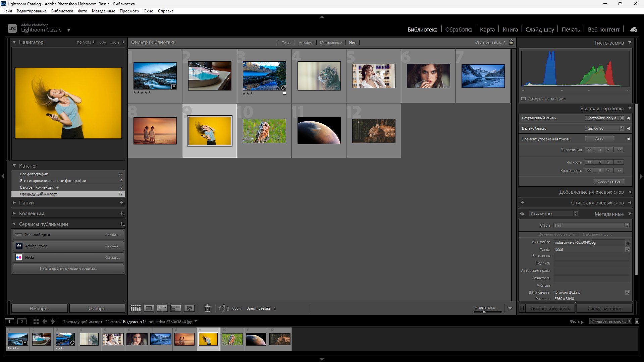Image resolution: width=644 pixels, height=362 pixels.
Task: Expand Добавление ключевых слов panel
Action: (630, 192)
